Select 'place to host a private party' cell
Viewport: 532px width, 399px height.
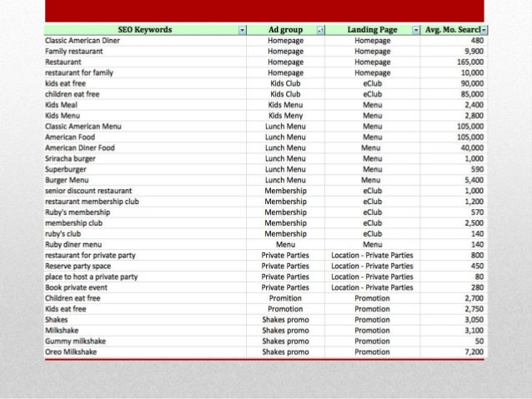click(x=145, y=277)
